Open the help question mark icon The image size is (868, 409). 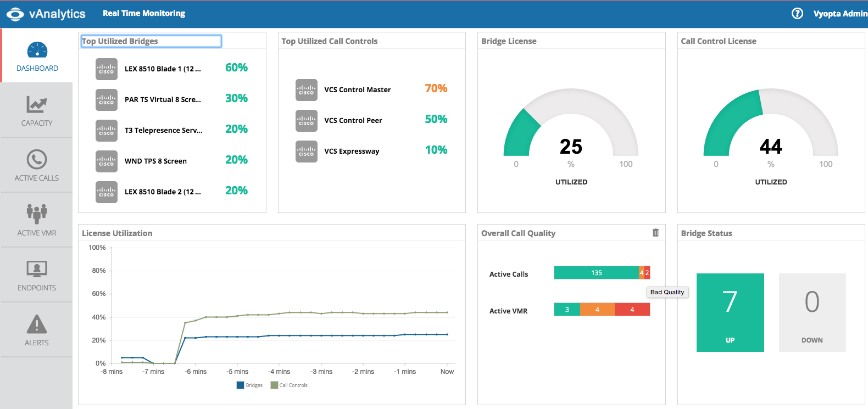click(797, 14)
